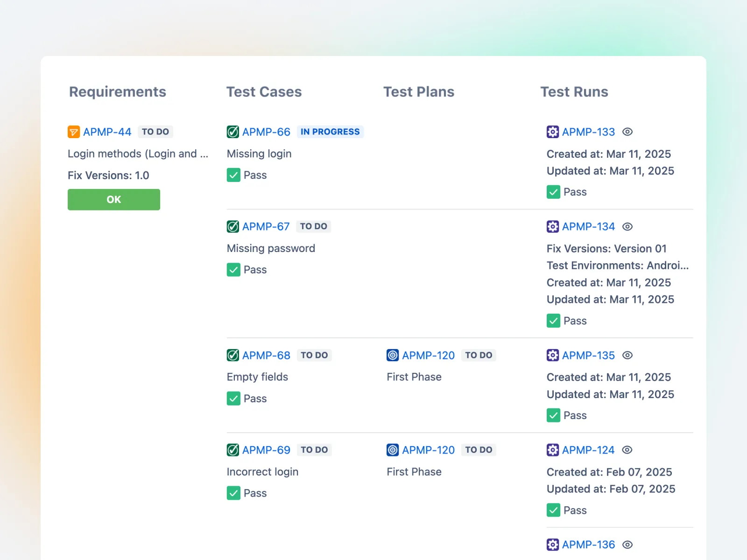This screenshot has width=747, height=560.
Task: Click Pass checkmark under Missing password
Action: [x=233, y=270]
